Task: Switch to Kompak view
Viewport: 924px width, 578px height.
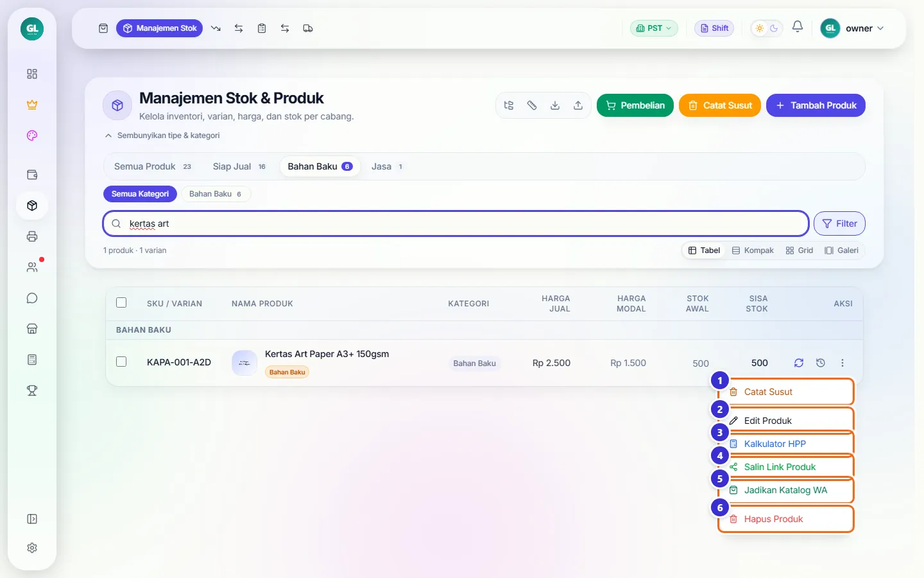Action: tap(753, 250)
